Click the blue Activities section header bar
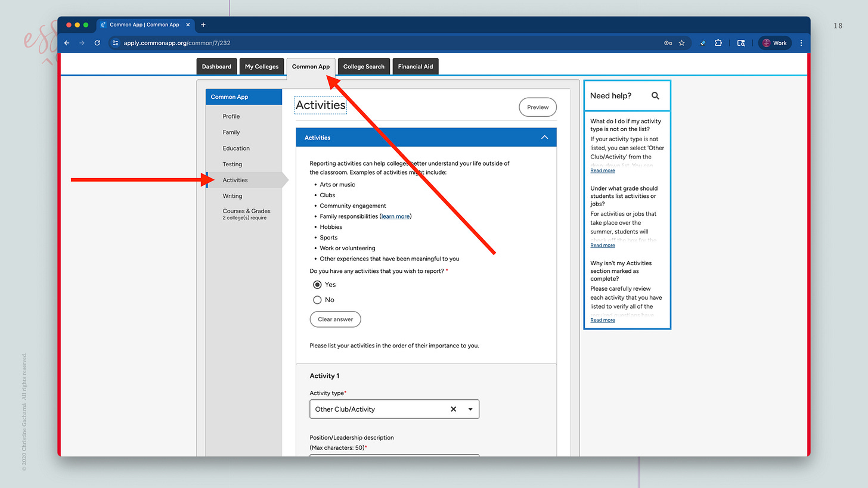 pos(426,138)
